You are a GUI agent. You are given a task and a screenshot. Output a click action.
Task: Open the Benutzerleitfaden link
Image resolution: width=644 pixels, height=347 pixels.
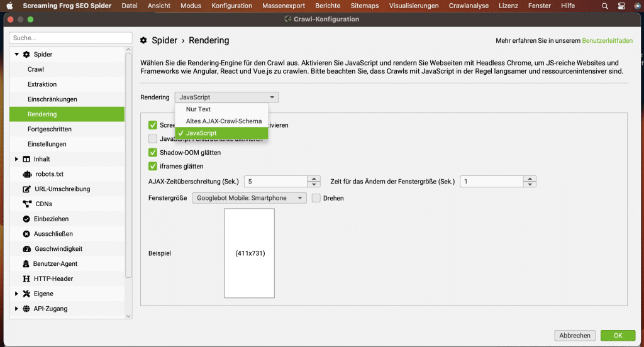click(607, 41)
